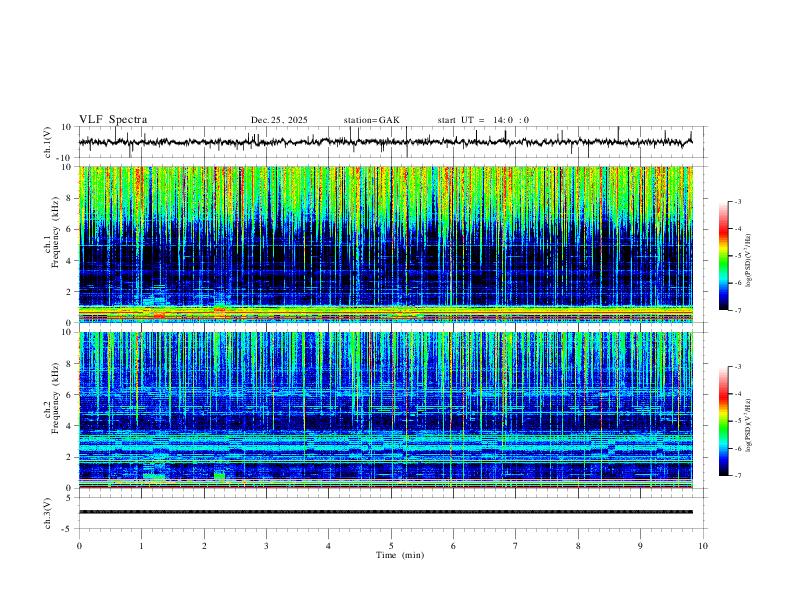This screenshot has width=792, height=612.
Task: Click the "8" kHz tick on ch.2 spectrogram
Action: tap(69, 364)
